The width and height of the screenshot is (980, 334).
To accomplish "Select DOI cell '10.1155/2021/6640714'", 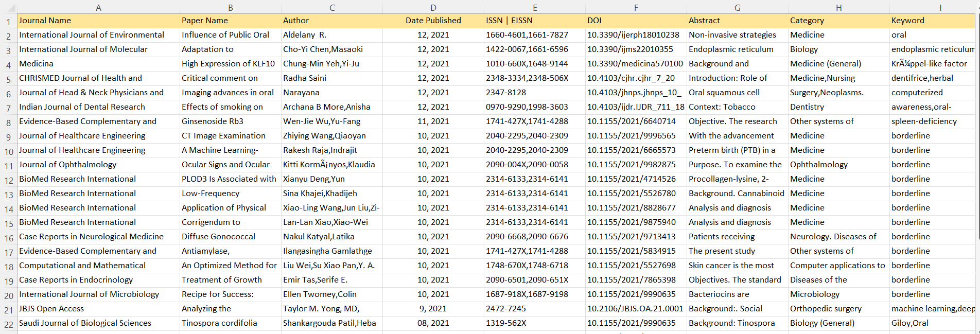I will coord(636,121).
